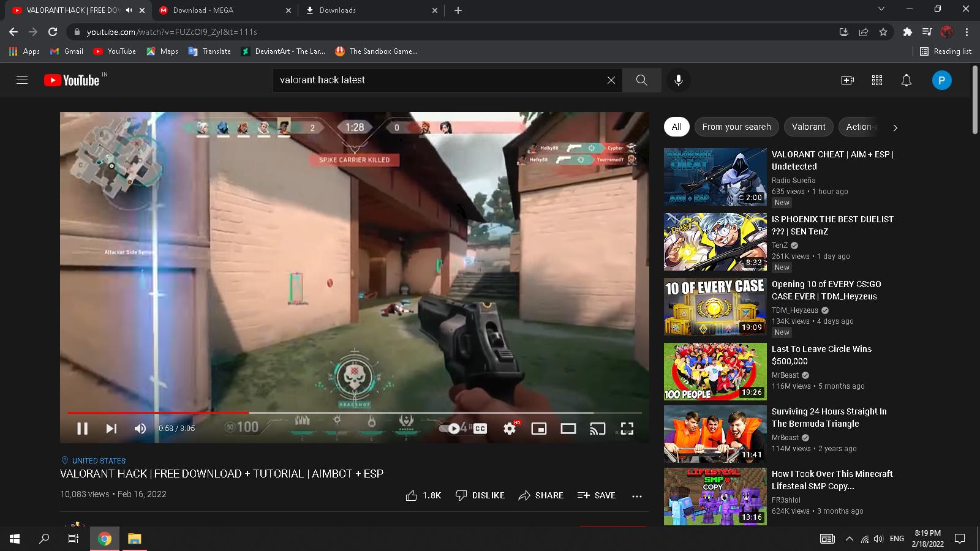
Task: Enable the miniplayer mode
Action: coord(538,429)
